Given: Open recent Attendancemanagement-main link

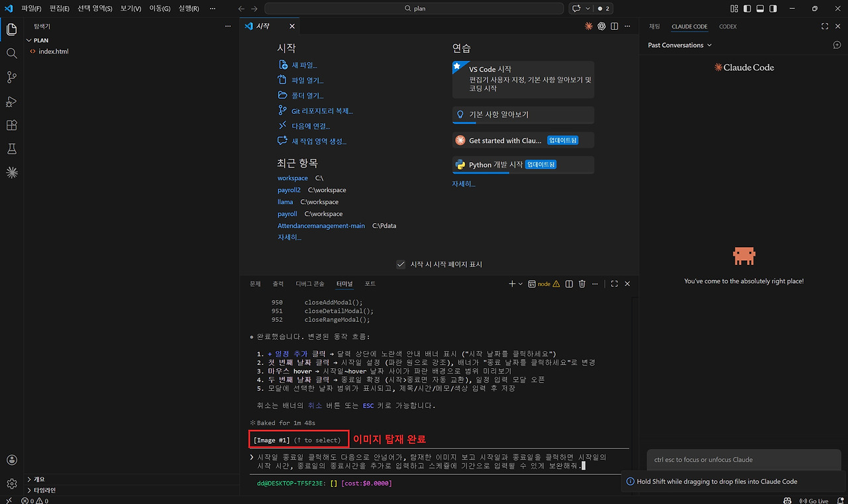Looking at the screenshot, I should (x=321, y=226).
